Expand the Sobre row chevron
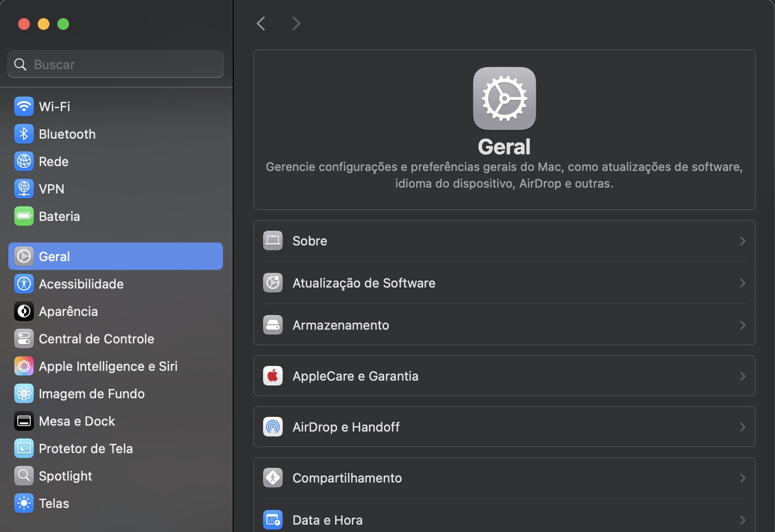775x532 pixels. [x=743, y=241]
